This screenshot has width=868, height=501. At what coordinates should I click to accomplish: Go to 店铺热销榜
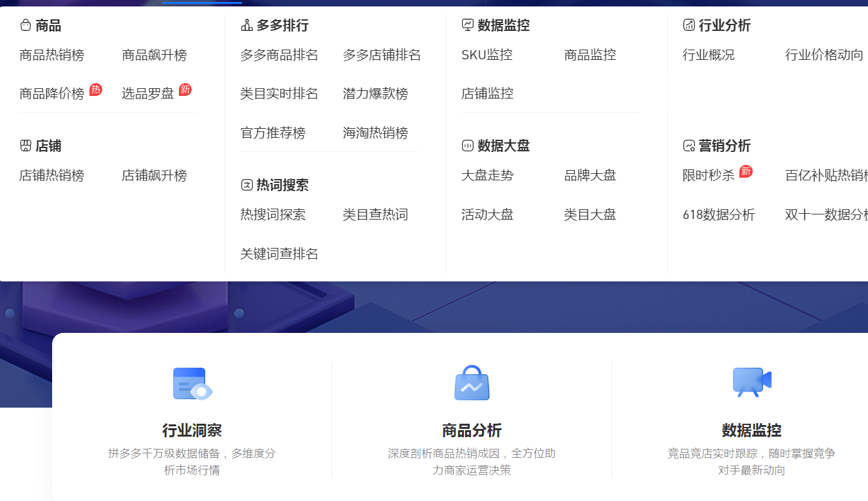(51, 176)
